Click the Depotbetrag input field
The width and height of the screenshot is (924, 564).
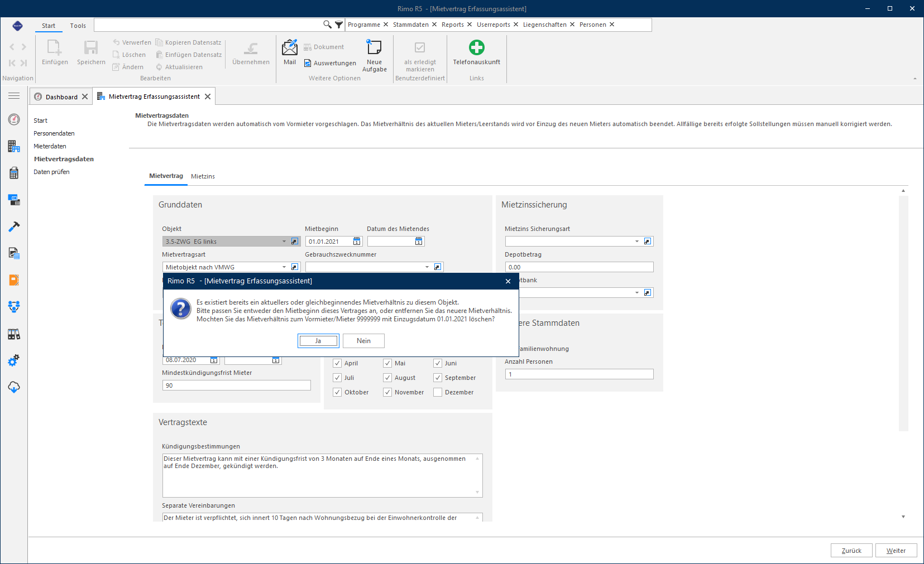coord(579,267)
